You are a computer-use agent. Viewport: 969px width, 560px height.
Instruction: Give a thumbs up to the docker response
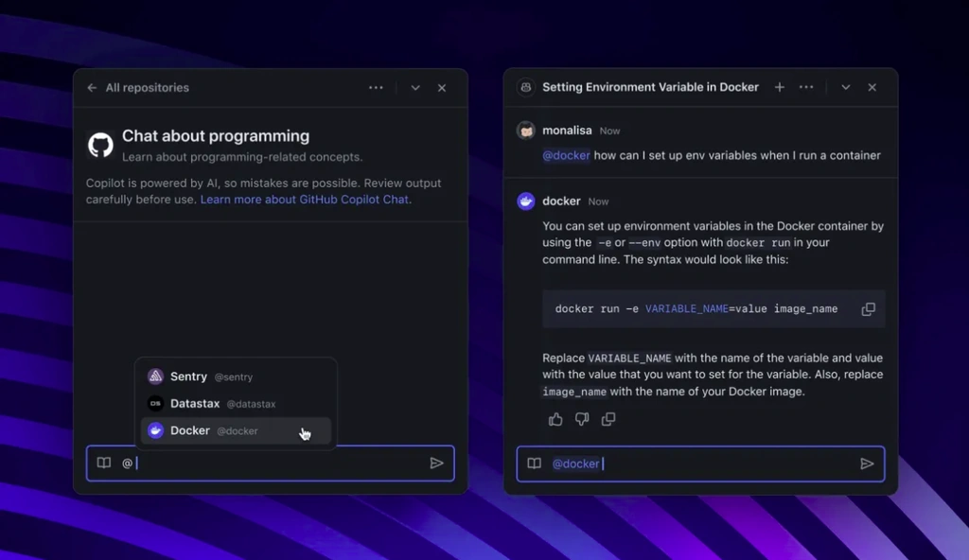555,420
